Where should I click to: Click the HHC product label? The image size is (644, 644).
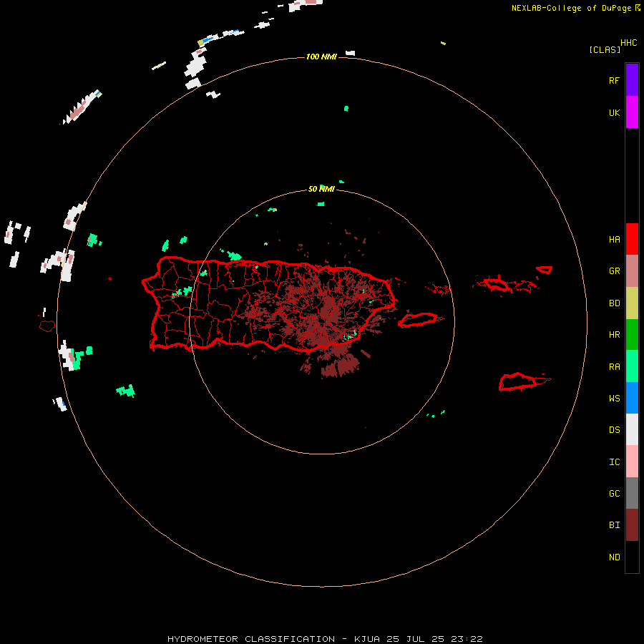point(629,43)
